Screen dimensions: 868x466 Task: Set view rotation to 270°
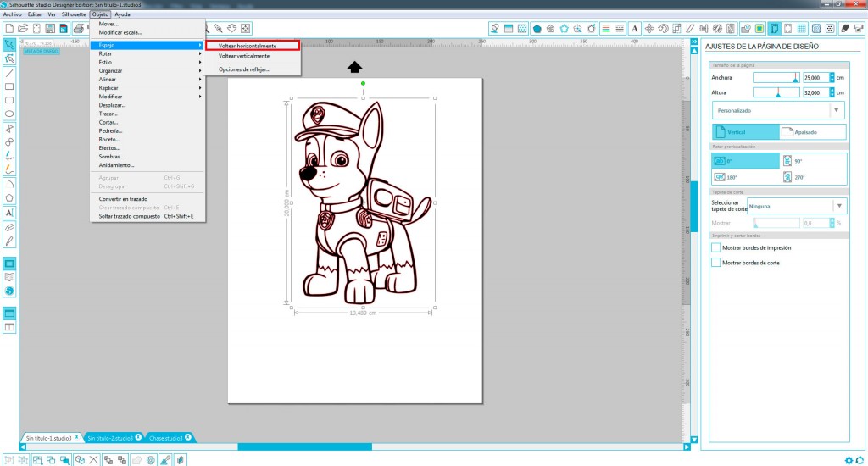[813, 177]
